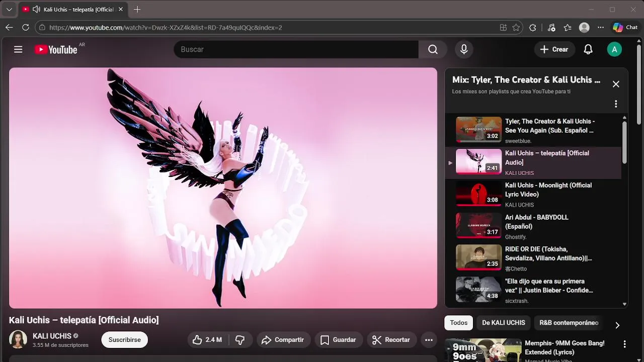Open browser profile icon
The height and width of the screenshot is (362, 644).
(x=584, y=28)
